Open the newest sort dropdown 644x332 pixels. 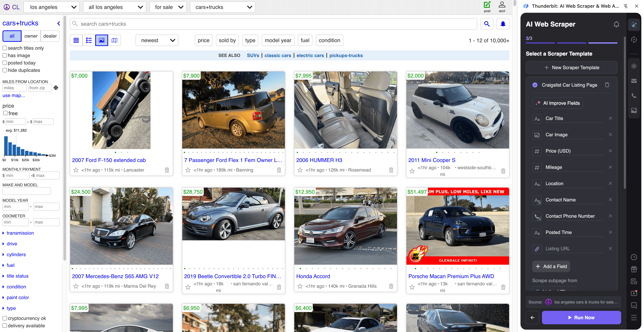[x=157, y=40]
